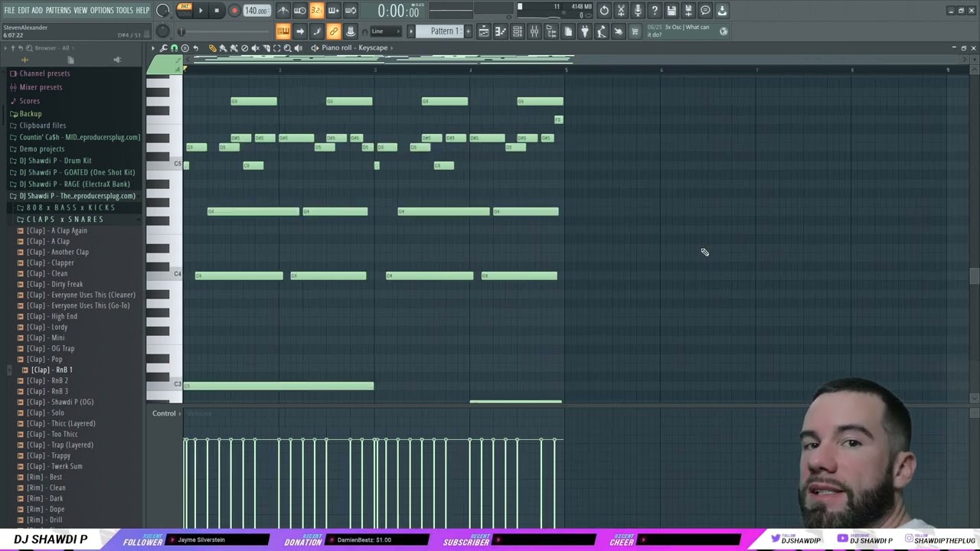Open the PATTERNS menu
980x551 pixels.
(x=58, y=11)
